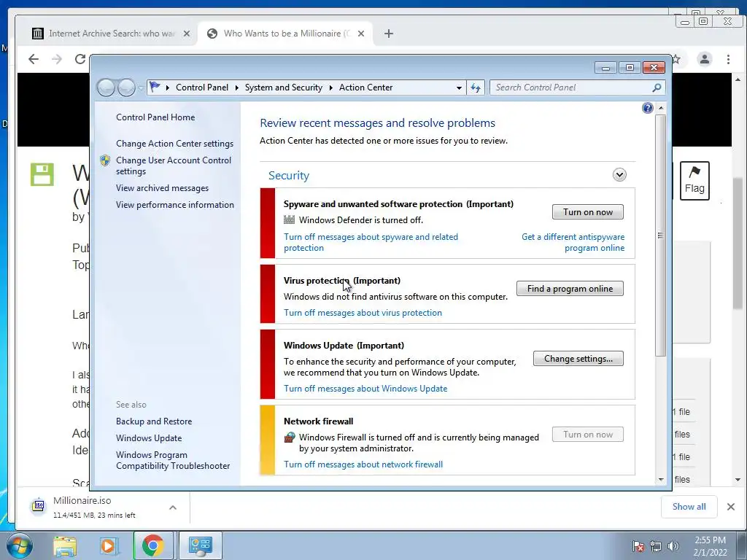Screen dimensions: 747x560
Task: Click Get a different antispyware program online
Action: (573, 242)
